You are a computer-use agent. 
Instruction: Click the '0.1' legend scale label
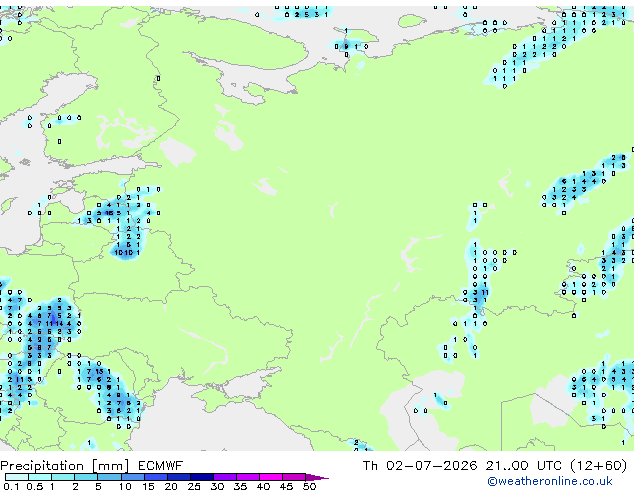point(11,486)
